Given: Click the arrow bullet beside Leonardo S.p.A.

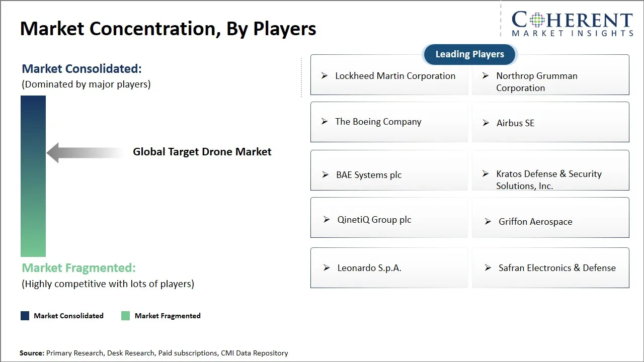Looking at the screenshot, I should pos(327,268).
